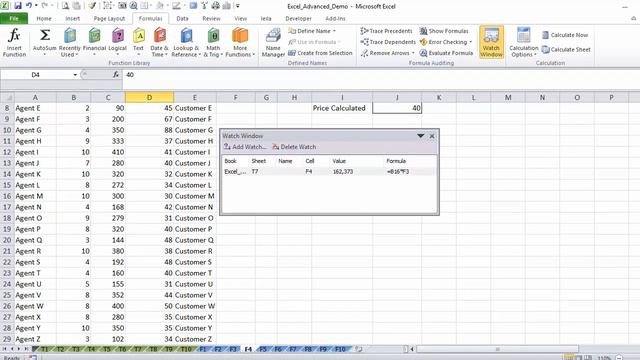Switch to the Data ribbon tab

pyautogui.click(x=182, y=18)
